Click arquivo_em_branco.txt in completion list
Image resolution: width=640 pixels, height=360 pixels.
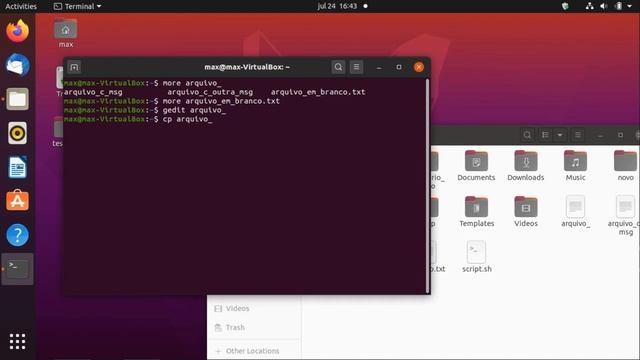[x=318, y=92]
